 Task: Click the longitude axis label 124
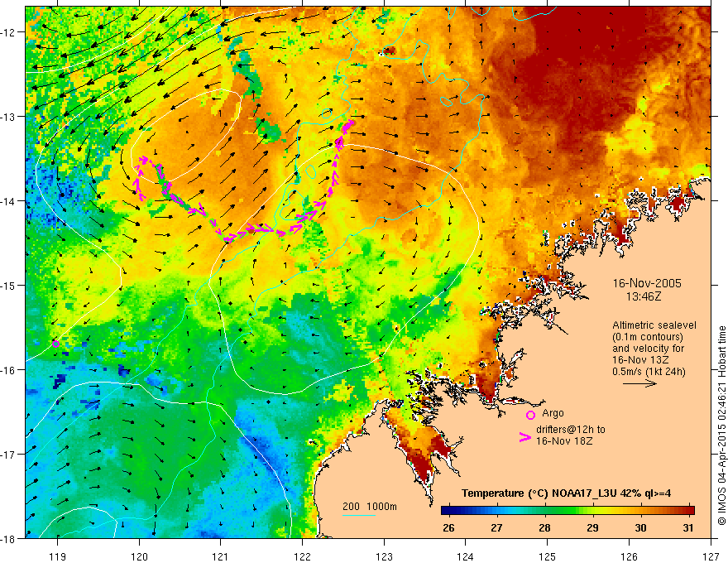click(466, 556)
